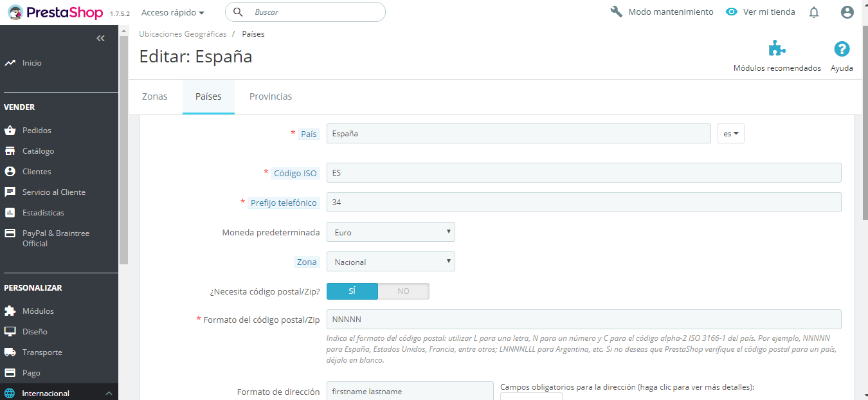Collapse the sidebar with double-chevron icon
The image size is (868, 400).
pos(100,39)
